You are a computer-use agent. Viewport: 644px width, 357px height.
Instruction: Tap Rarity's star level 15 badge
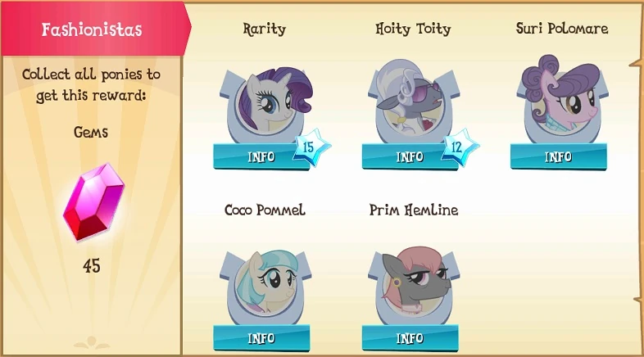click(x=307, y=148)
